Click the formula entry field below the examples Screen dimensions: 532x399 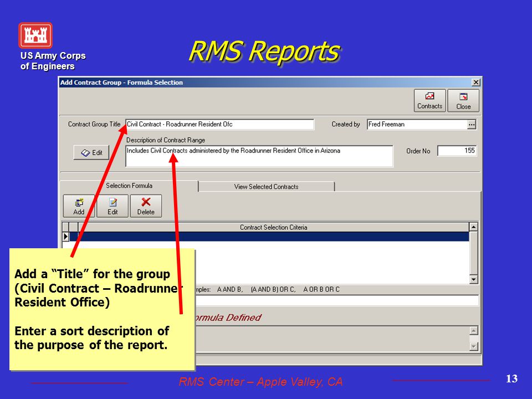tap(337, 300)
